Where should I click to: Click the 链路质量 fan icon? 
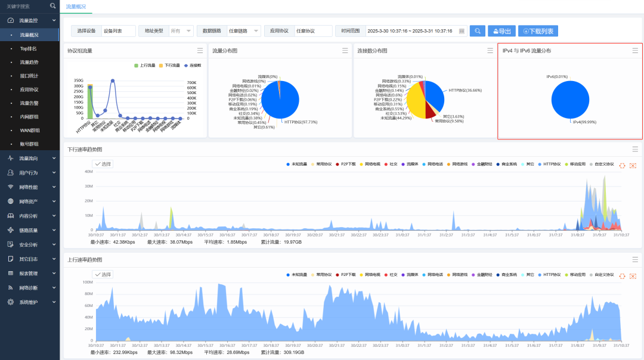(x=11, y=230)
